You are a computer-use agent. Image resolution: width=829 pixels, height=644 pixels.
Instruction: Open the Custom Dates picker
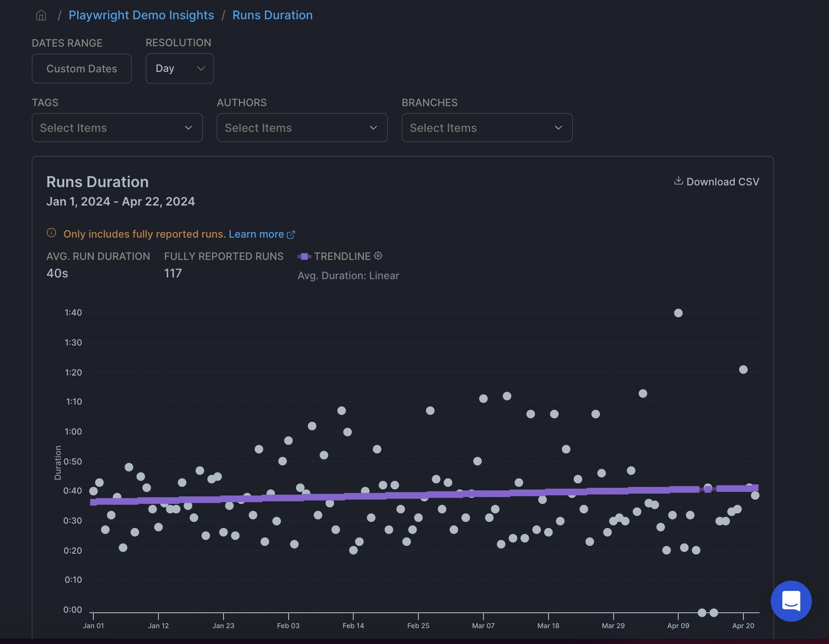coord(81,68)
